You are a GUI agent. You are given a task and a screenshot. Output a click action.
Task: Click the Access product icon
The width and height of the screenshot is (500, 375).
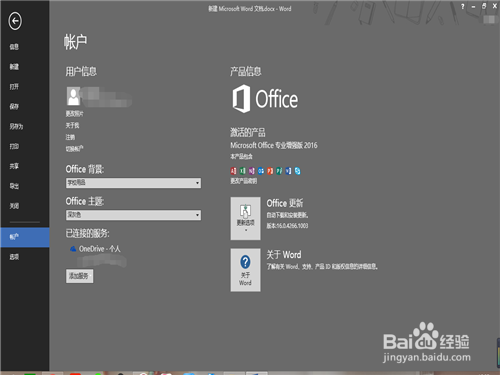pyautogui.click(x=233, y=171)
